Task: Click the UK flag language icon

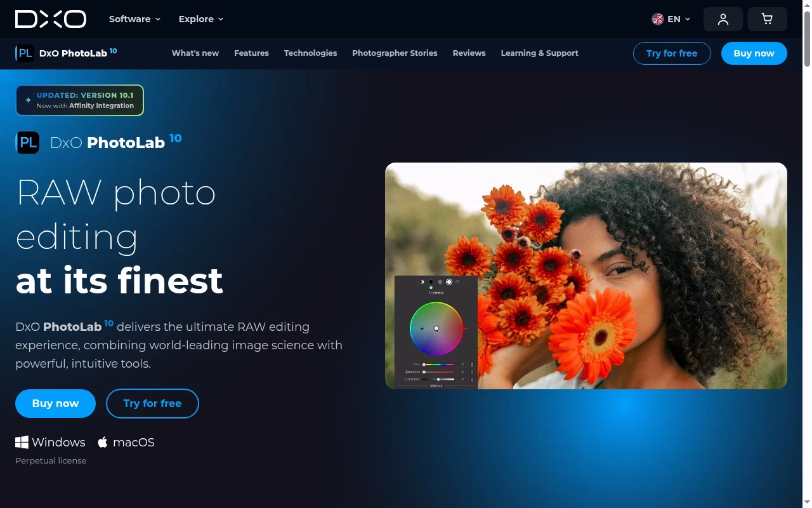Action: [x=658, y=19]
